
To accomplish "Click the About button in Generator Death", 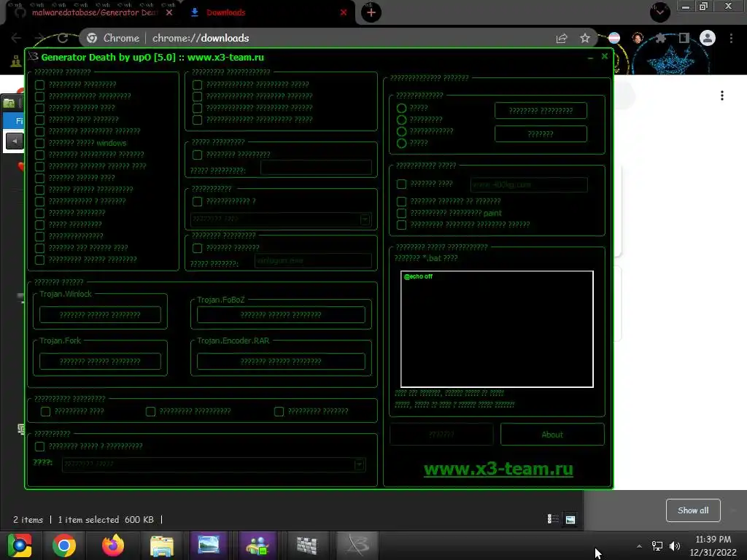I will pos(552,435).
